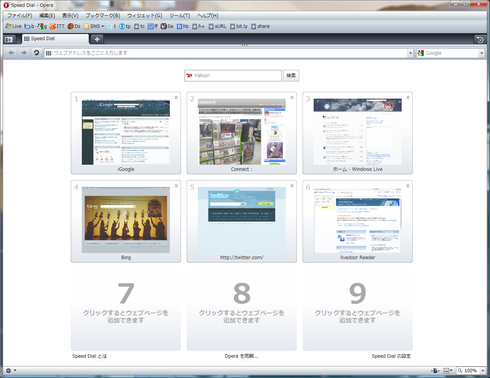Open the iGoogle speed dial thumbnail
This screenshot has height=378, width=490.
click(126, 133)
